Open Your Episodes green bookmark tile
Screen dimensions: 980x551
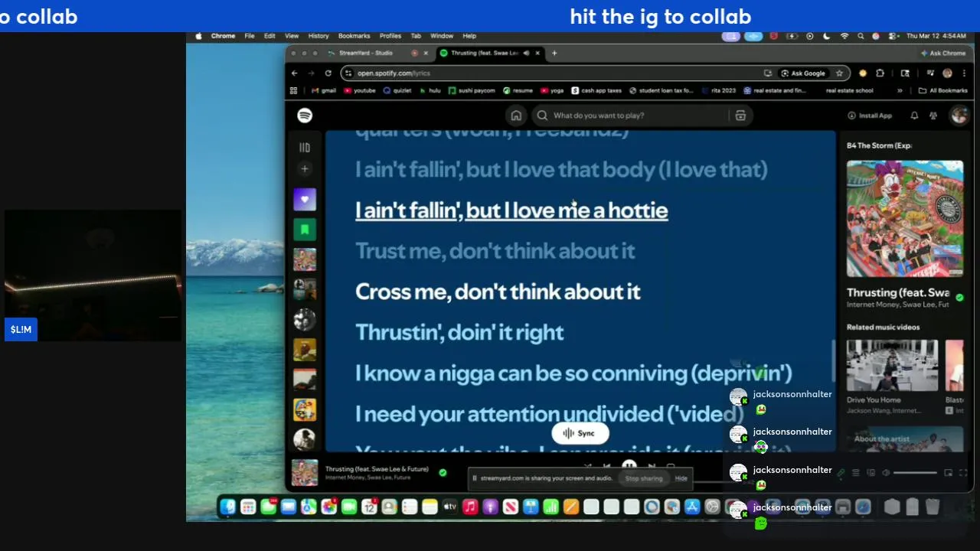point(305,230)
